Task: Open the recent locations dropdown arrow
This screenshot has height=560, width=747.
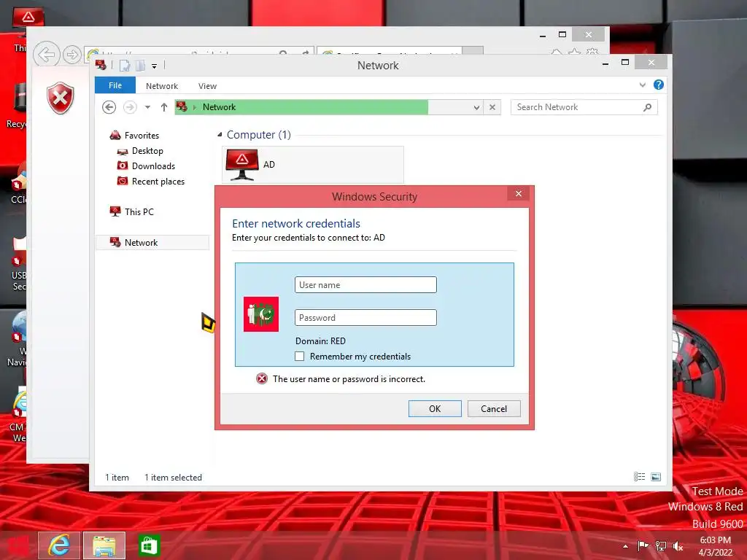Action: click(x=147, y=107)
